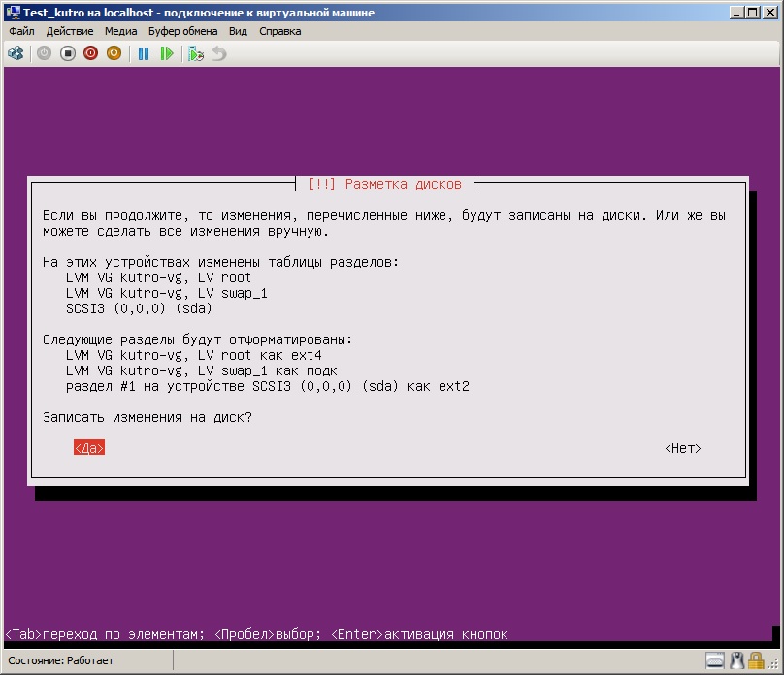Close the VM connection window

point(770,13)
